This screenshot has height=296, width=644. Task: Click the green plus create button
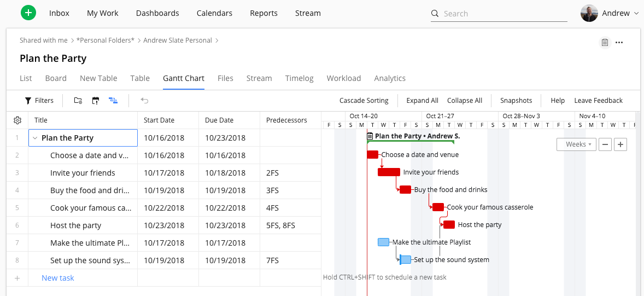[x=28, y=13]
